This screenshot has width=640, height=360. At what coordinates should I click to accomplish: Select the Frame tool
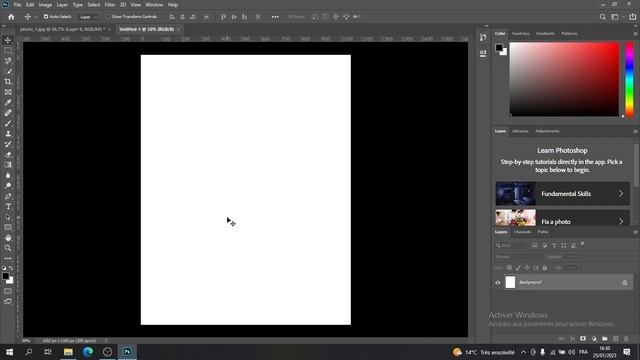8,92
